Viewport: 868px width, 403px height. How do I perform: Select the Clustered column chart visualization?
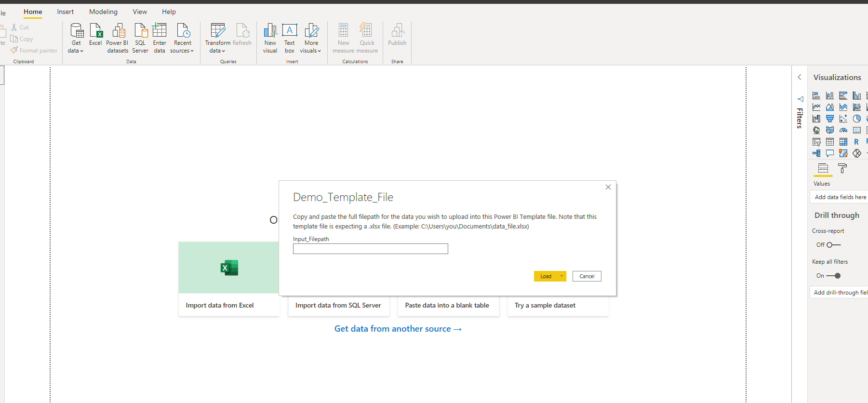click(857, 95)
